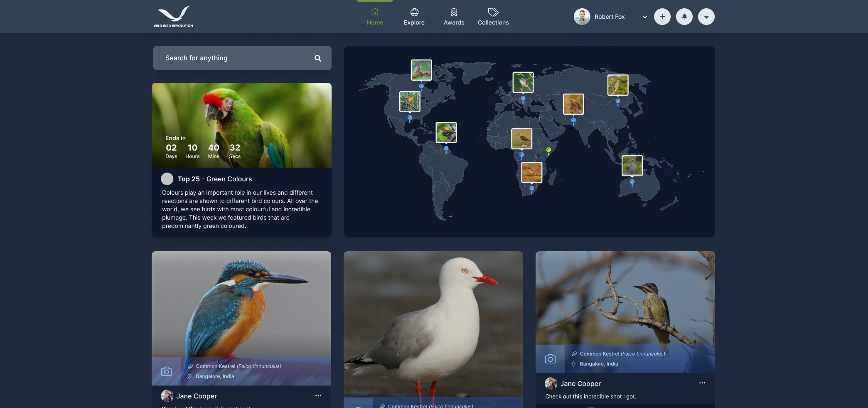Viewport: 868px width, 408px height.
Task: Open the dropdown arrow next to Robert Fox
Action: coord(644,17)
